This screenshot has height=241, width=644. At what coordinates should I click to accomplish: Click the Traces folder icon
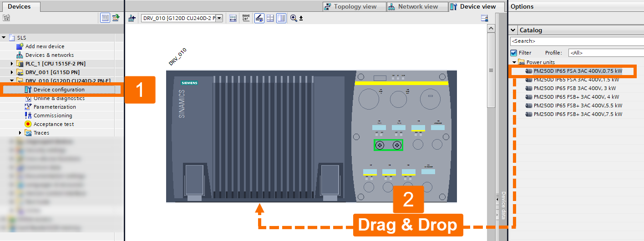tap(28, 133)
